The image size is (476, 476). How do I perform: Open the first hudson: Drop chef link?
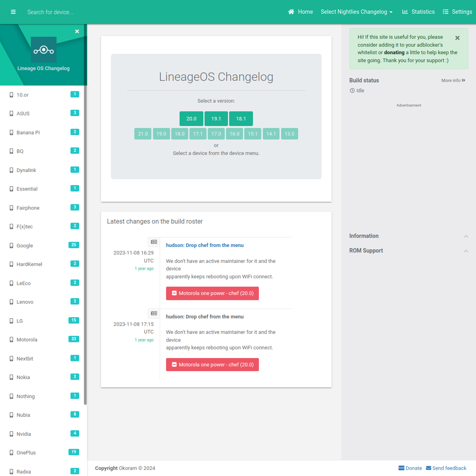point(205,245)
